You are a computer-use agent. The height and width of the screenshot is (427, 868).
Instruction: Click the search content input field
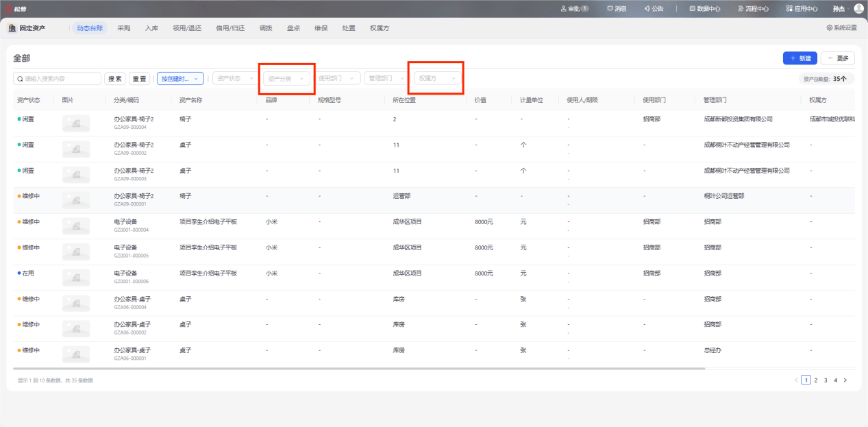pyautogui.click(x=58, y=79)
